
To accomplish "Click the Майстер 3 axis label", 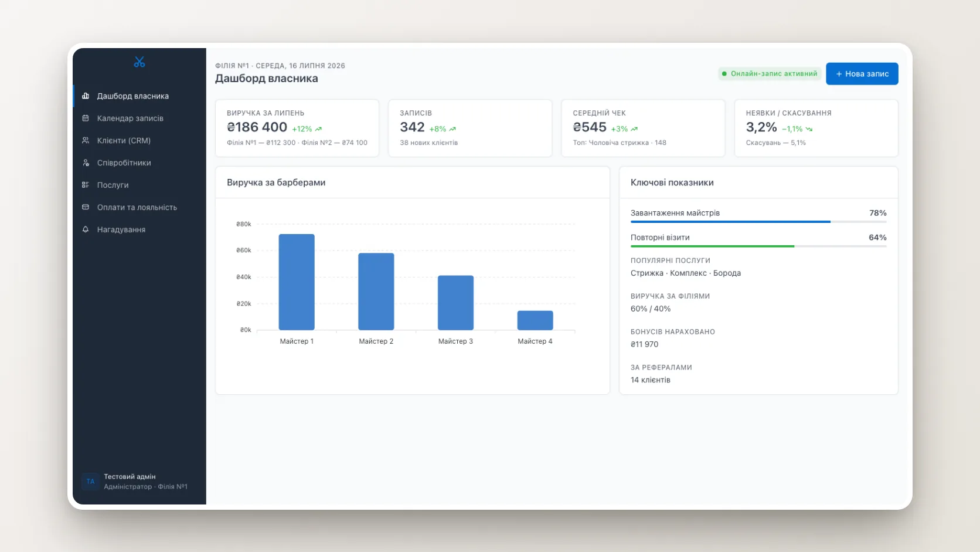I will (455, 341).
